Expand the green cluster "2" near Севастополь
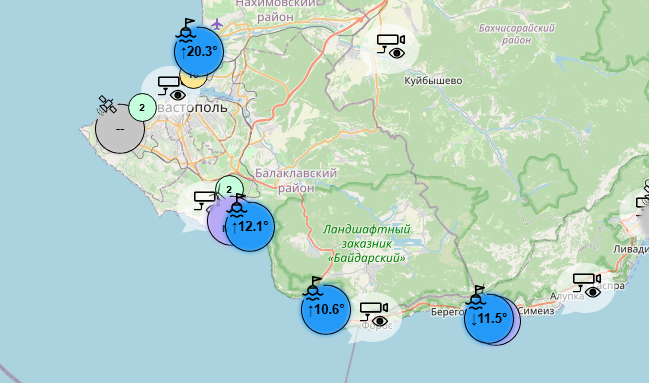This screenshot has height=383, width=649. [142, 108]
